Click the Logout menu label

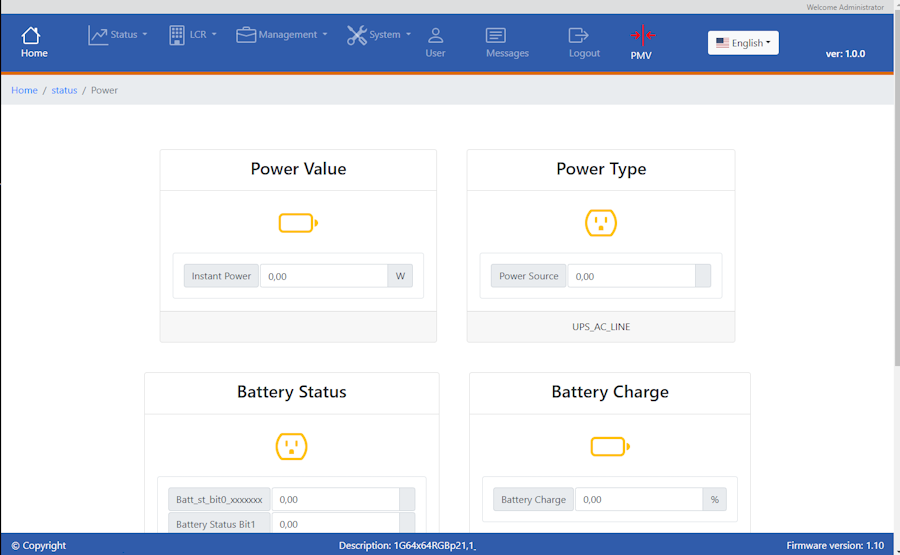click(584, 53)
